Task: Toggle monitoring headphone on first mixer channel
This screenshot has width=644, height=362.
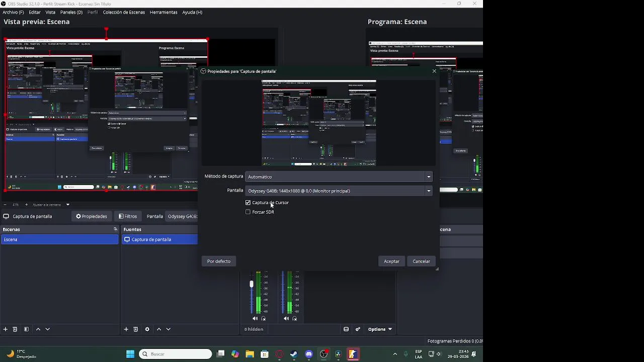Action: (263, 319)
